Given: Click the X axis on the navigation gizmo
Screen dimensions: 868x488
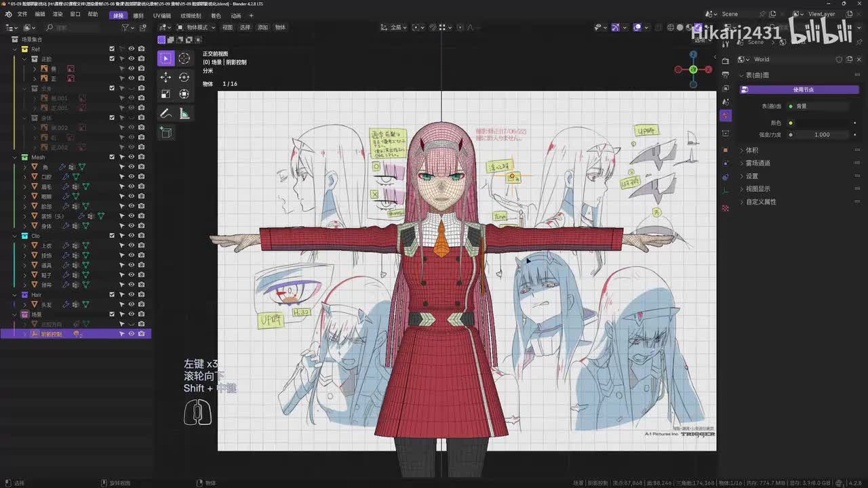Looking at the screenshot, I should pos(709,69).
